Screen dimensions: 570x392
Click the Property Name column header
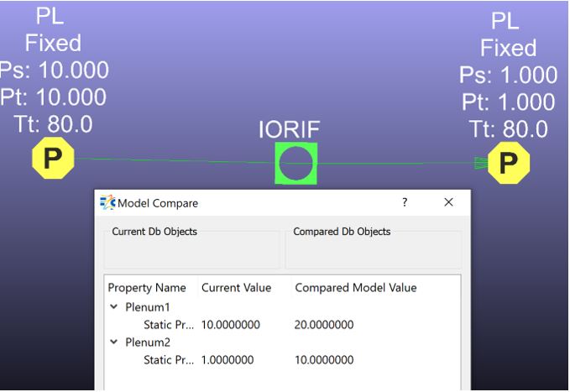(x=147, y=288)
